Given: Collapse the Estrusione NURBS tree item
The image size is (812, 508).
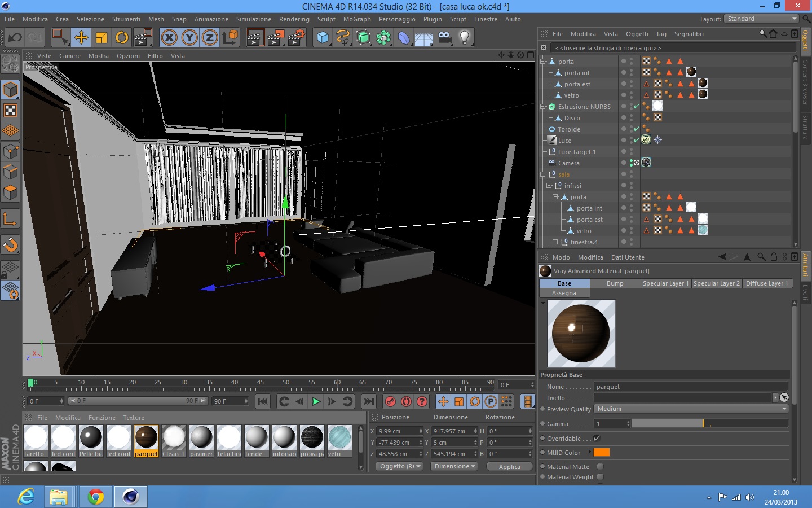Looking at the screenshot, I should pos(543,107).
